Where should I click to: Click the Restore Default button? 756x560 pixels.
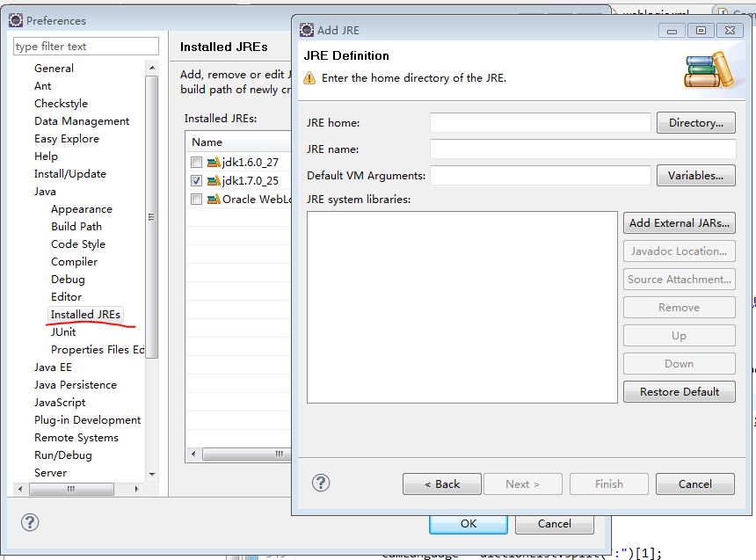coord(679,392)
